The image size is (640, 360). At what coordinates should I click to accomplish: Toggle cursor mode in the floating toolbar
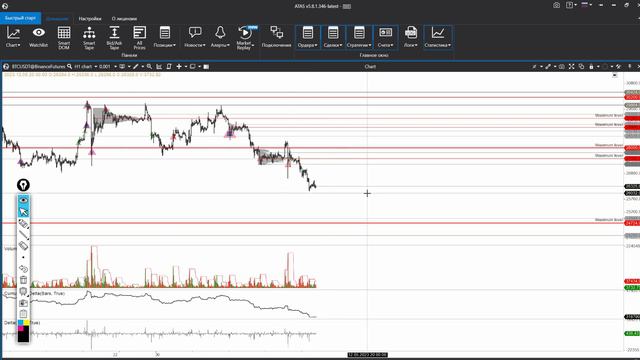tap(23, 212)
